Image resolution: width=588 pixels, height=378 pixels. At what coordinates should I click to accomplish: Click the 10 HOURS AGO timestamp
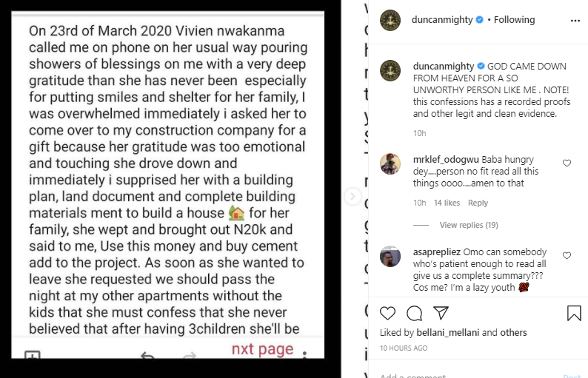click(404, 348)
